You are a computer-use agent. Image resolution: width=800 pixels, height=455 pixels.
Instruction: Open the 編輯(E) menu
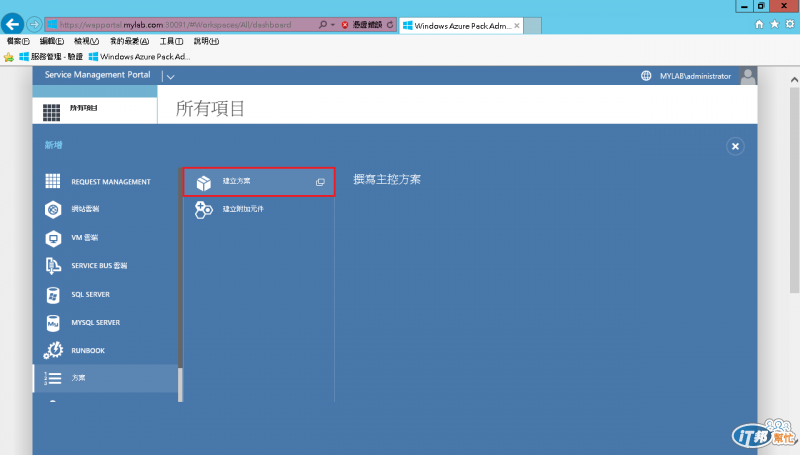[52, 41]
